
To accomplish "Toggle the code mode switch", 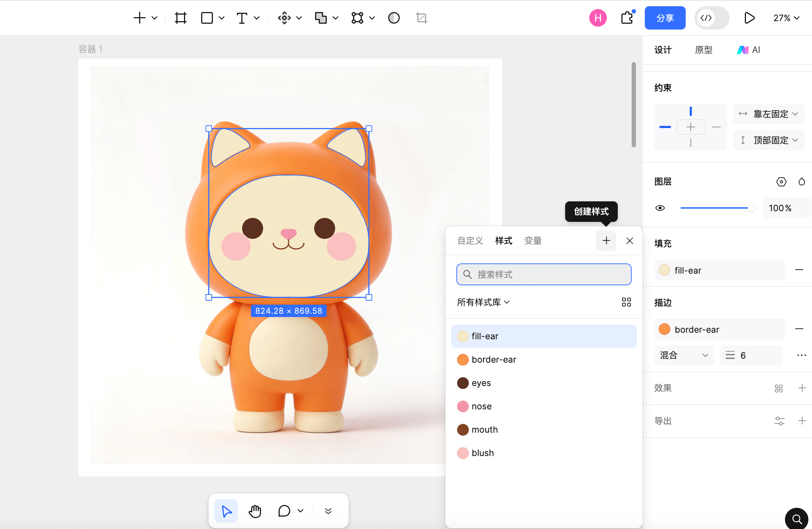I will (711, 18).
